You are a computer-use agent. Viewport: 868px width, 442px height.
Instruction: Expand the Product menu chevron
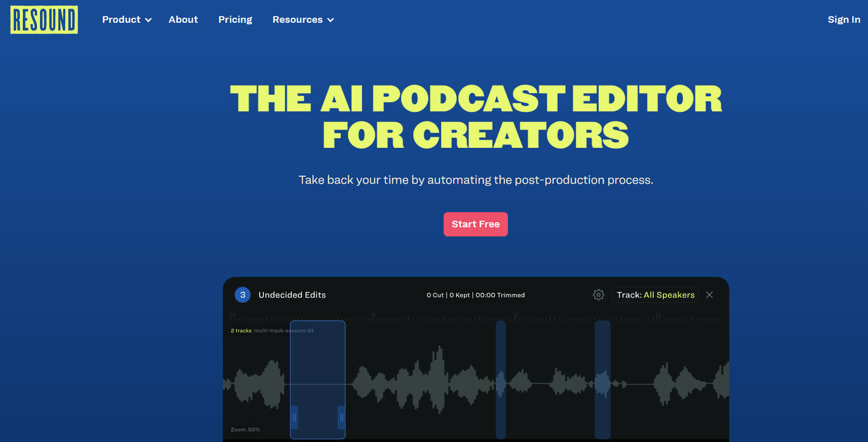[x=148, y=20]
